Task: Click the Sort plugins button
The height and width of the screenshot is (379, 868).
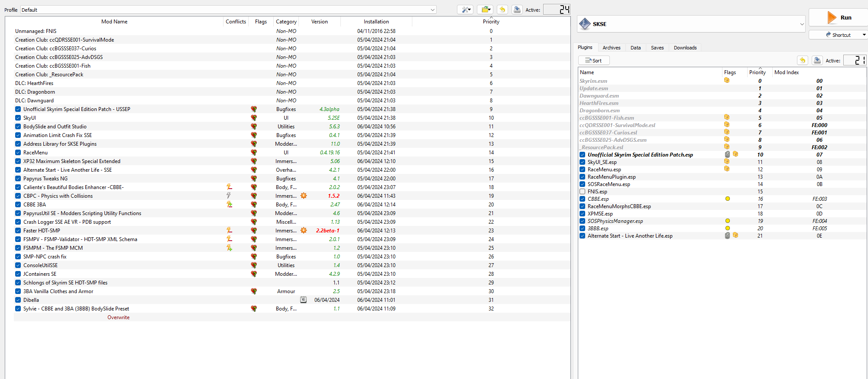Action: pyautogui.click(x=594, y=60)
